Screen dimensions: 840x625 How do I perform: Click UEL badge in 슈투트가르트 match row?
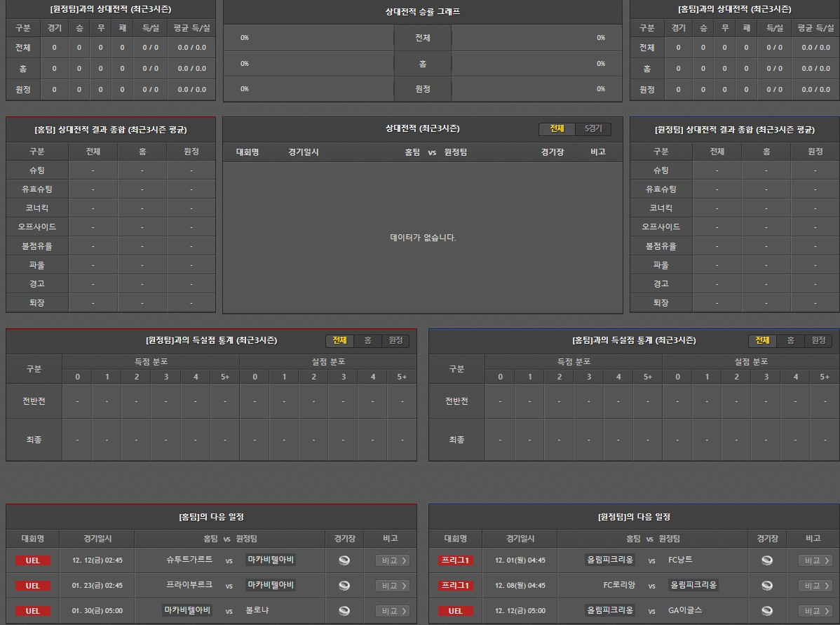click(x=33, y=560)
